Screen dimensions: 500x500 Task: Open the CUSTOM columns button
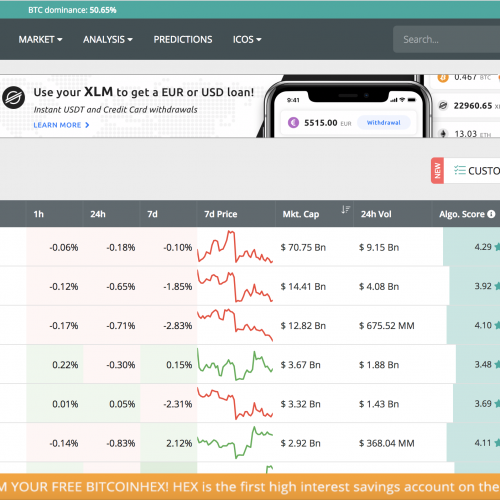[472, 171]
